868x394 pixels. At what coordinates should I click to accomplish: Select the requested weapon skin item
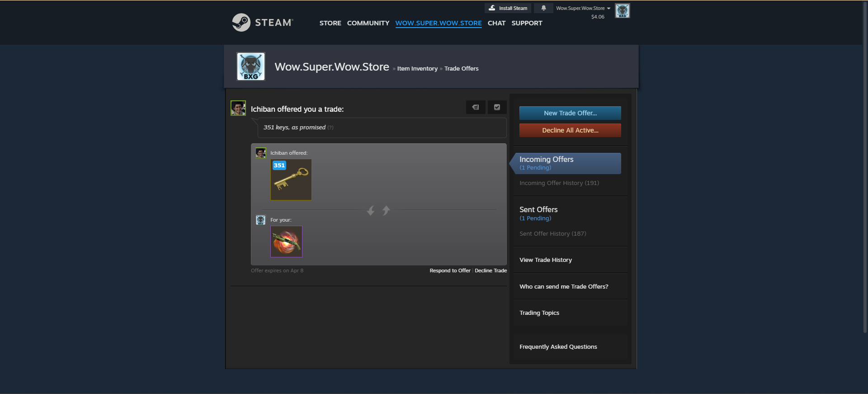[x=286, y=242]
